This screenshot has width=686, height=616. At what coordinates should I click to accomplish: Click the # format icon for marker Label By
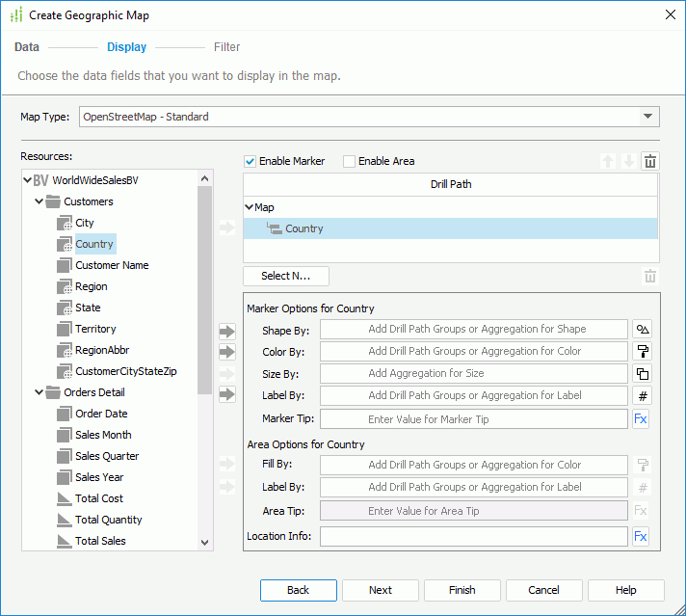(643, 396)
